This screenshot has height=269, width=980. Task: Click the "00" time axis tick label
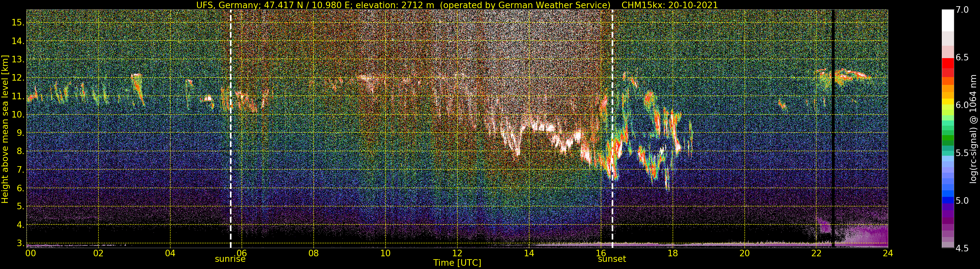(30, 253)
